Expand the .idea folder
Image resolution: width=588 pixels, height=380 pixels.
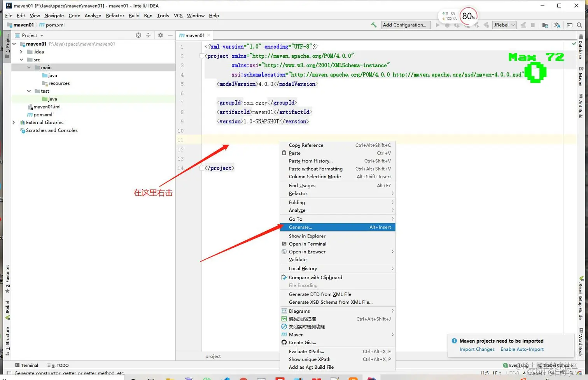coord(21,52)
